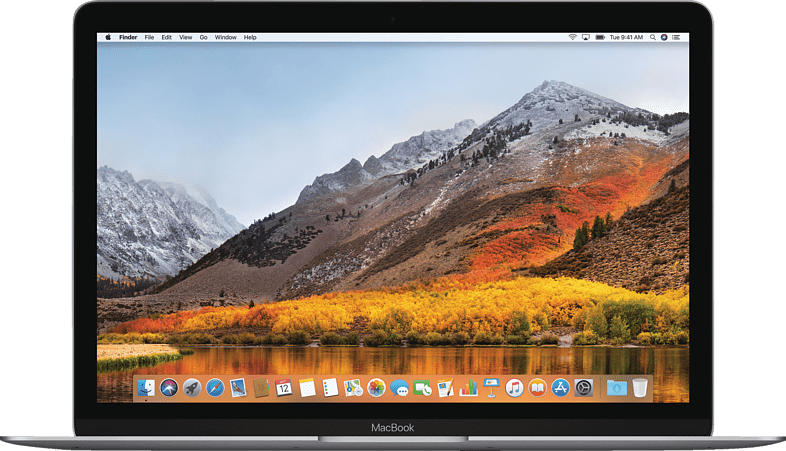
Task: Open the Apple menu
Action: point(108,37)
